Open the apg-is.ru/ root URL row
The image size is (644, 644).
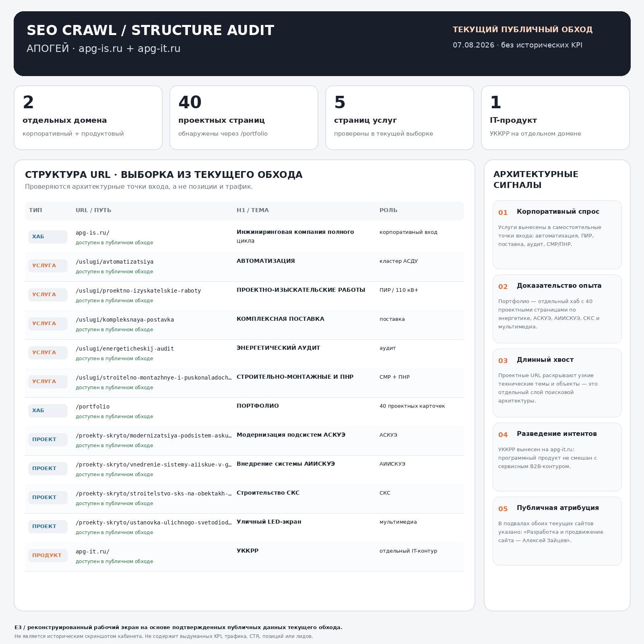point(244,238)
